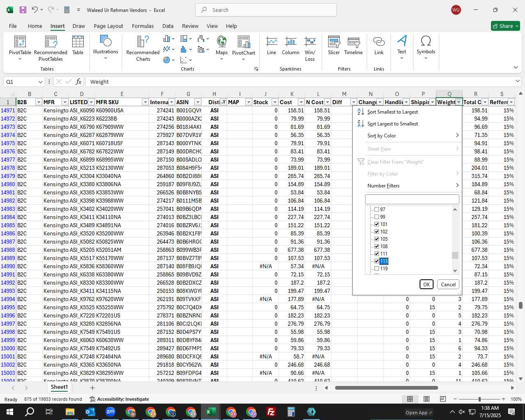Screen dimensions: 525x420
Task: Click the Insert Function fx icon
Action: coord(79,82)
